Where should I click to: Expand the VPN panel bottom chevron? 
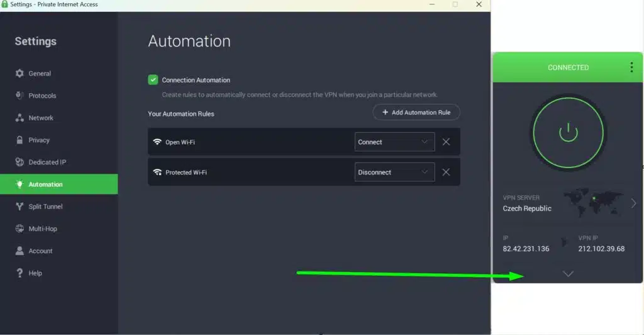(x=568, y=274)
